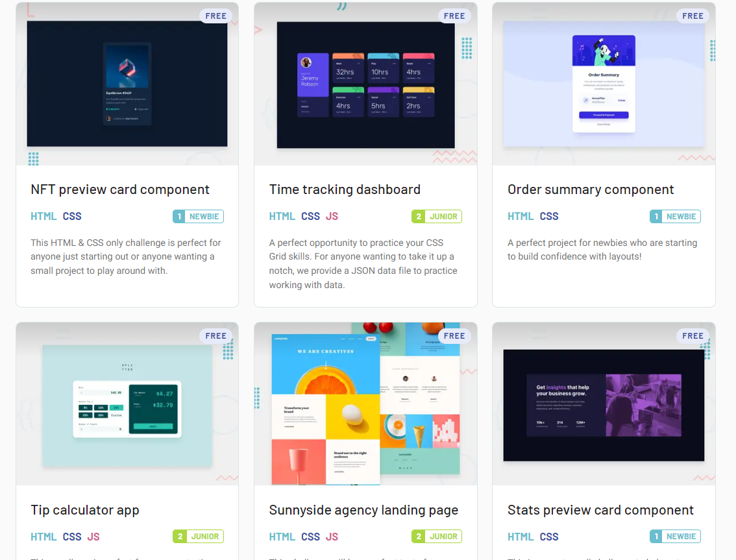
Task: Select the JS tag under Time tracking dashboard
Action: point(332,217)
